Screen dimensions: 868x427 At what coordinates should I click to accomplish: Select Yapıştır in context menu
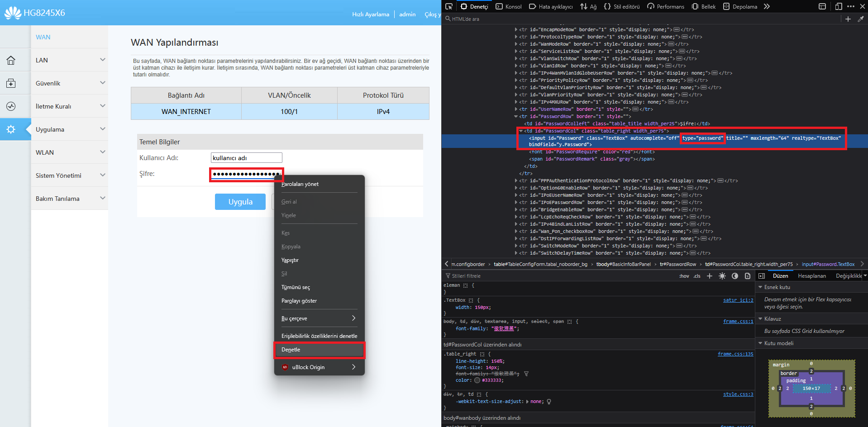pyautogui.click(x=320, y=260)
